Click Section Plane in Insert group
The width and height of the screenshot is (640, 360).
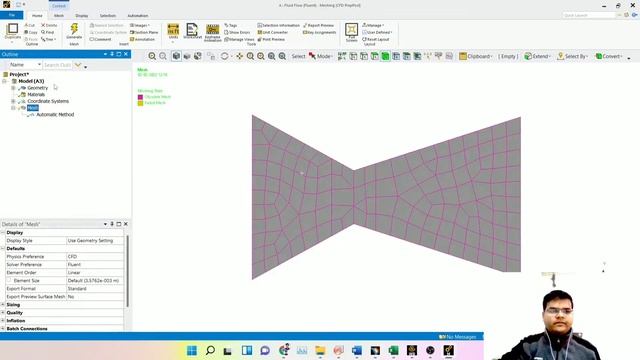(144, 32)
